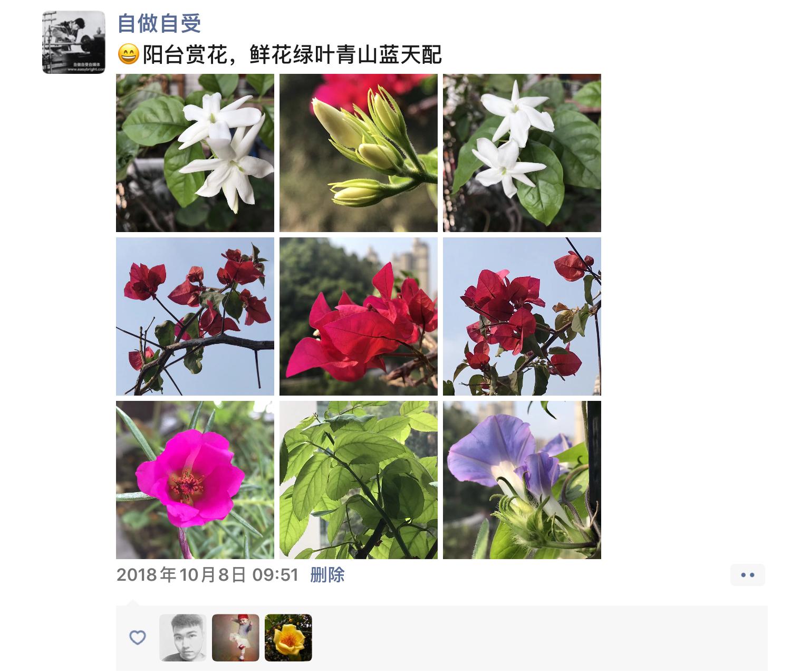
Task: Click the caption text 阳台赏花
Action: tap(185, 55)
